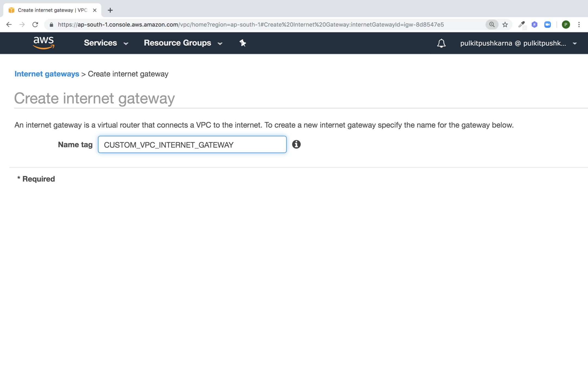This screenshot has height=368, width=588.
Task: Go to the Internet gateways breadcrumb link
Action: [x=47, y=74]
